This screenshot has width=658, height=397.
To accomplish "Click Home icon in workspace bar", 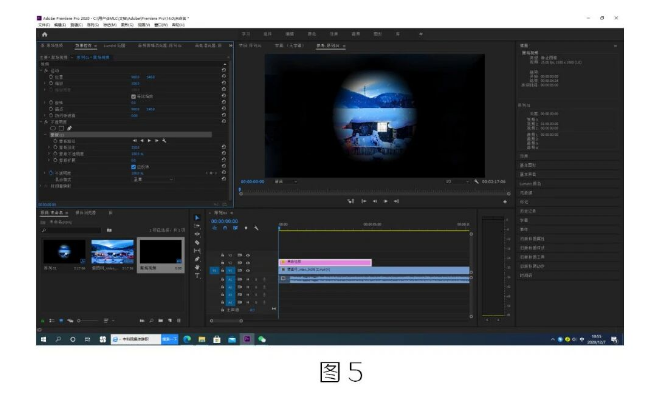I will click(45, 34).
